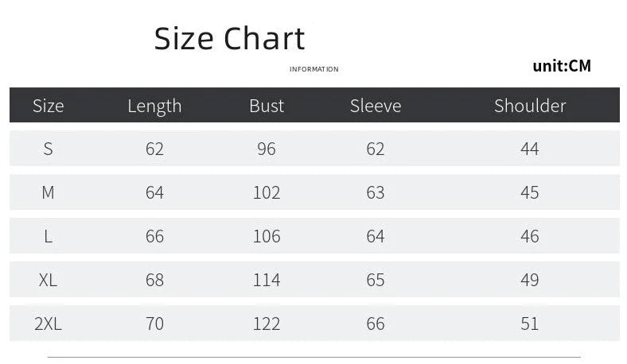Select the Bust column header
The width and height of the screenshot is (627, 364).
pyautogui.click(x=267, y=106)
